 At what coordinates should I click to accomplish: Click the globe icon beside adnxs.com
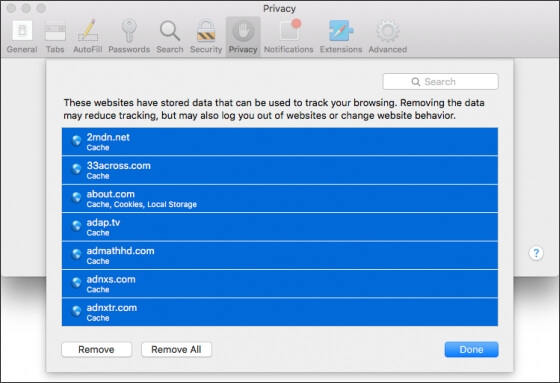point(76,283)
